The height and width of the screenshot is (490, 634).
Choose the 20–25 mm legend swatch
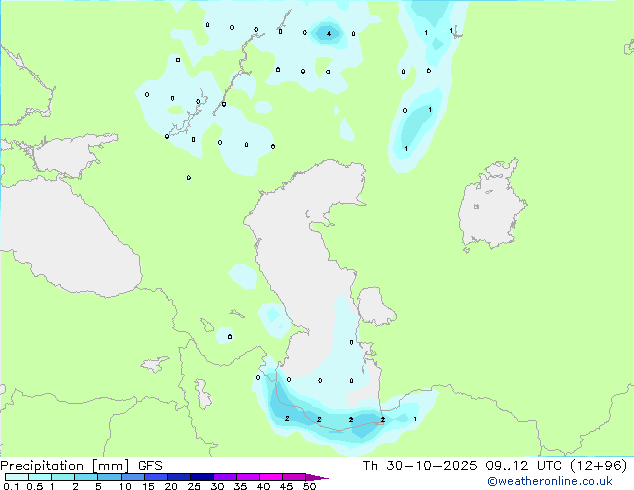pos(178,477)
